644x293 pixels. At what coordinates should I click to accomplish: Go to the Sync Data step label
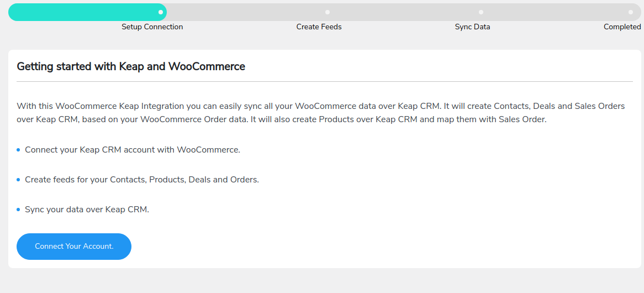click(472, 27)
